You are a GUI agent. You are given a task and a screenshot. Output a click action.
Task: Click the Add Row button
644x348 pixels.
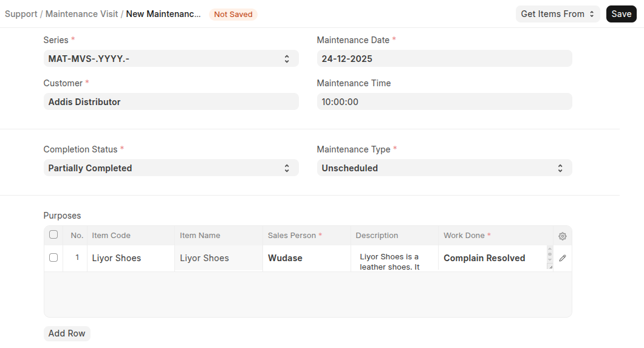(67, 333)
